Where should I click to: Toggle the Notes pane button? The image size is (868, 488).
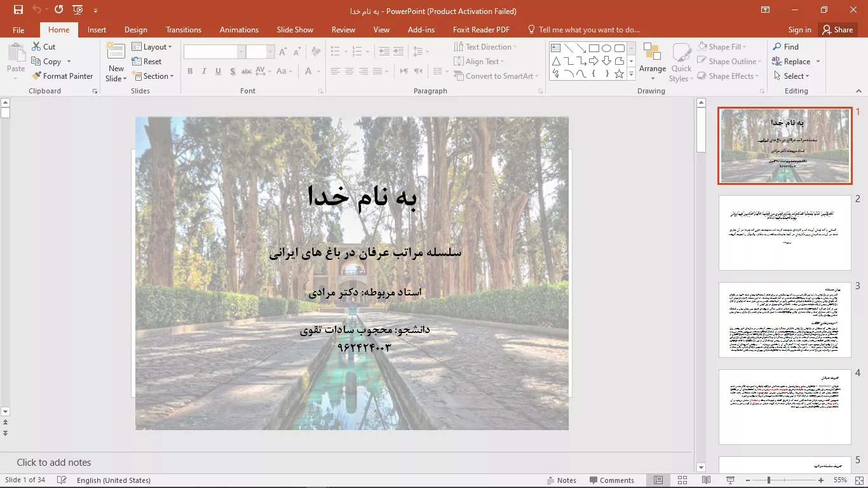[x=562, y=480]
